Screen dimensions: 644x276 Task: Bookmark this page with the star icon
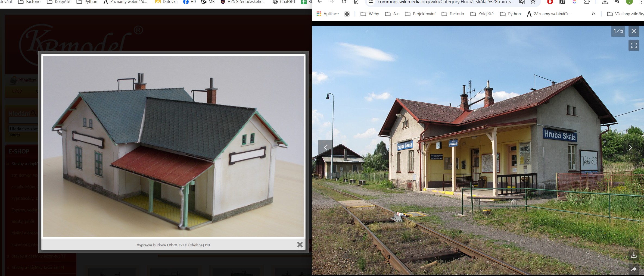[533, 2]
